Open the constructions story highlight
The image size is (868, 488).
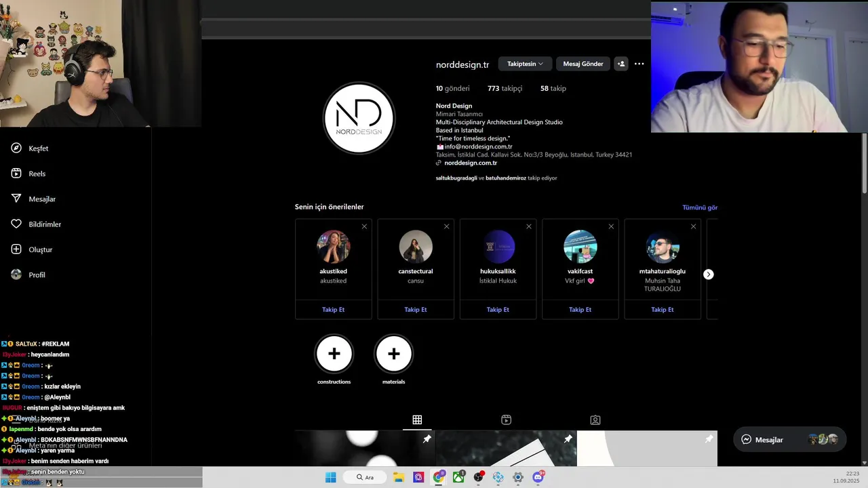coord(334,354)
